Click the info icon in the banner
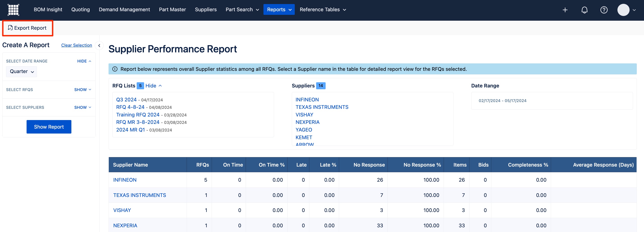This screenshot has width=644, height=232. click(x=115, y=69)
